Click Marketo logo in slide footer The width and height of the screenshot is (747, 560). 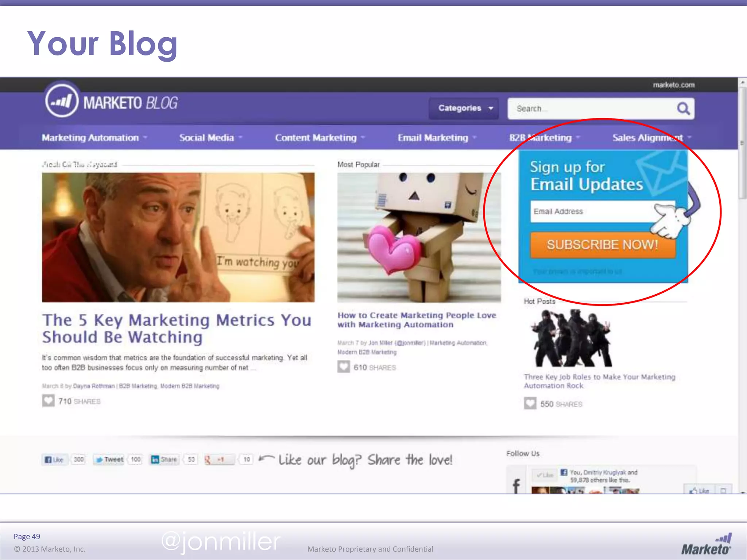click(x=706, y=544)
